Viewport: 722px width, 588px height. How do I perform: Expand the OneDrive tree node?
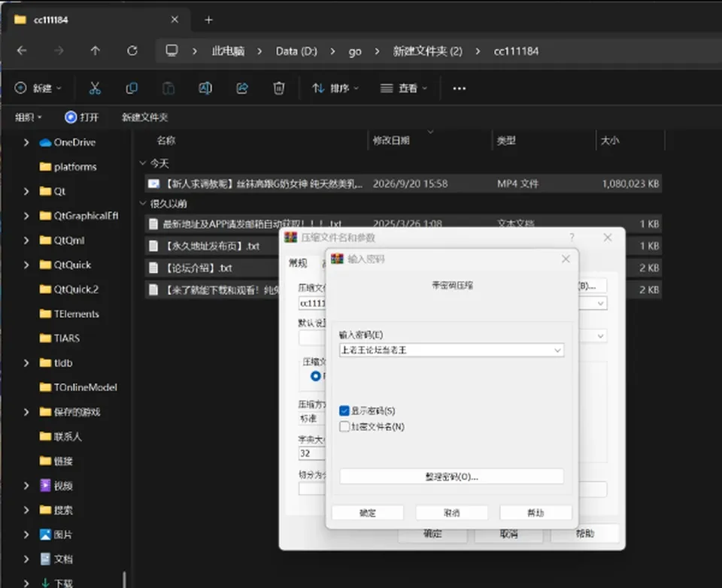tap(26, 142)
